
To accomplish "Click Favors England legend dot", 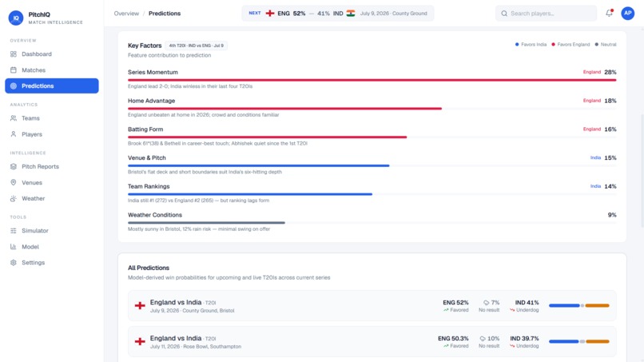I will [x=553, y=45].
